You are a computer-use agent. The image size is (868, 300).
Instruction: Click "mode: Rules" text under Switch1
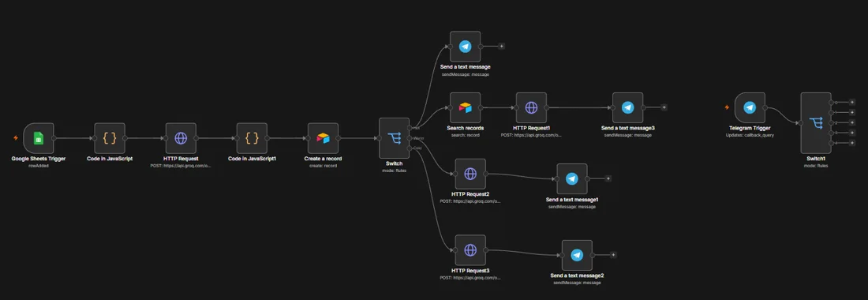816,165
